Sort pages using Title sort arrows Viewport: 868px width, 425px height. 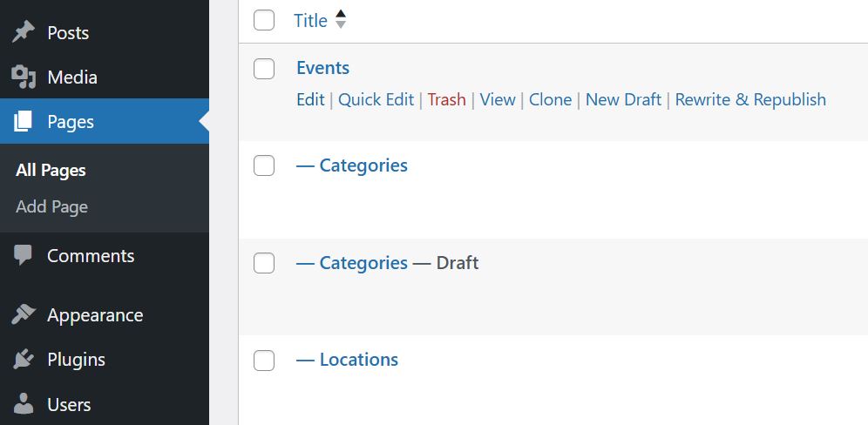coord(341,19)
